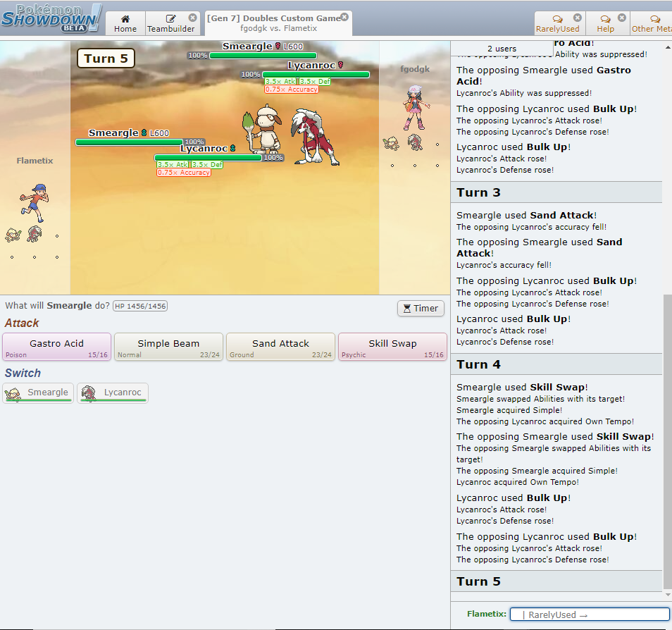The image size is (672, 630).
Task: Open the Other Metas chat tab
Action: click(652, 23)
